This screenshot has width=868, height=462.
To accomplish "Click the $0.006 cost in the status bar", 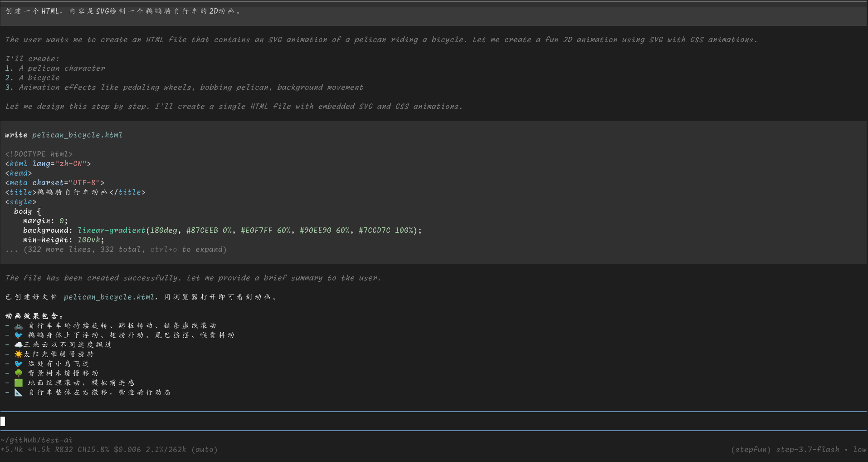I will click(x=127, y=450).
